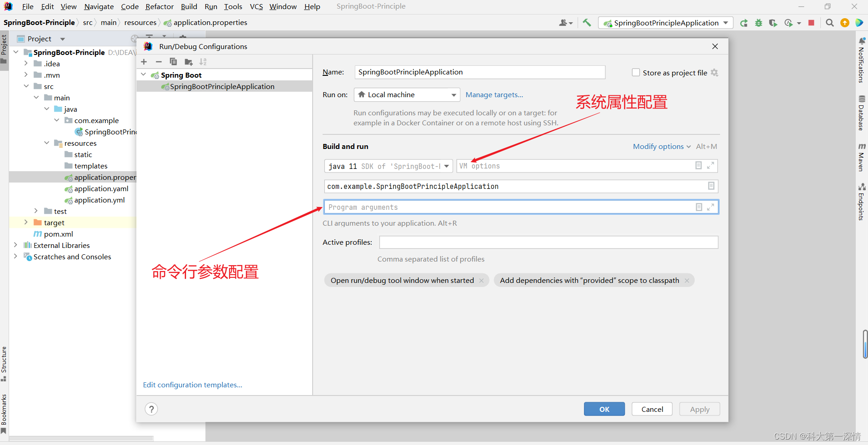
Task: Click the Apply button
Action: [700, 409]
